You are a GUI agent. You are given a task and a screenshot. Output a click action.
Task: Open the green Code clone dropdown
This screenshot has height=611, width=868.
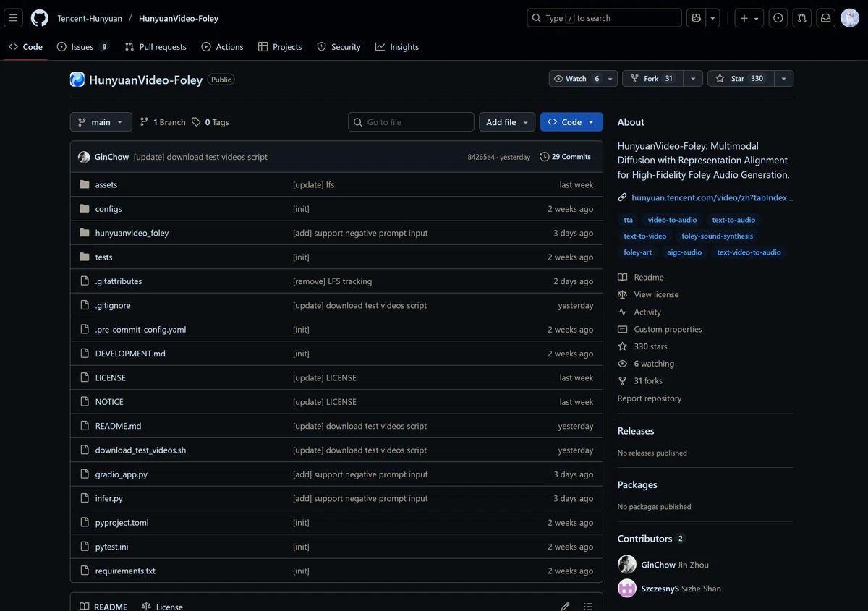pyautogui.click(x=571, y=122)
